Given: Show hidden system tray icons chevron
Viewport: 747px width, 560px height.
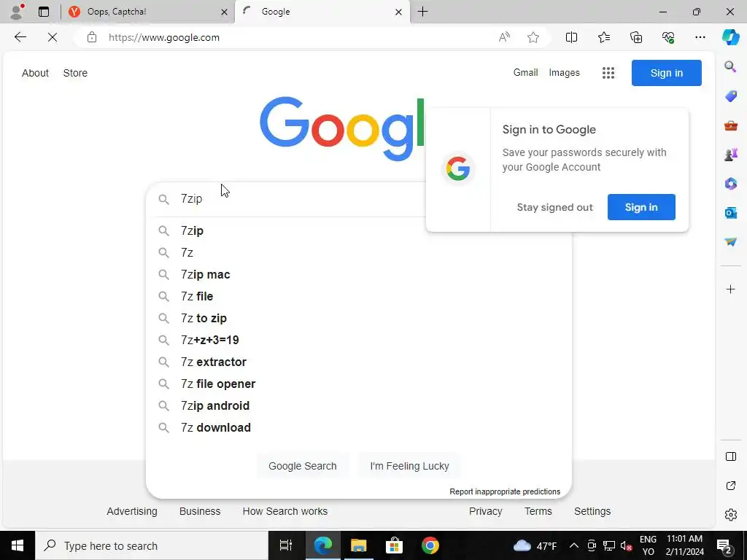Looking at the screenshot, I should tap(574, 545).
